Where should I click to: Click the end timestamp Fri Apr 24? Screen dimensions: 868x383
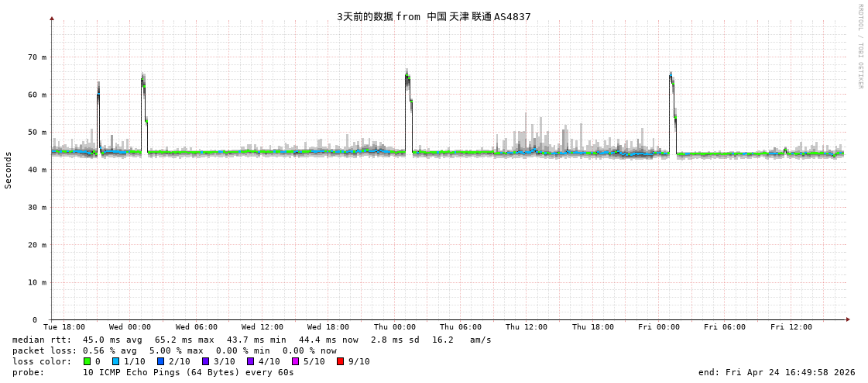[777, 372]
